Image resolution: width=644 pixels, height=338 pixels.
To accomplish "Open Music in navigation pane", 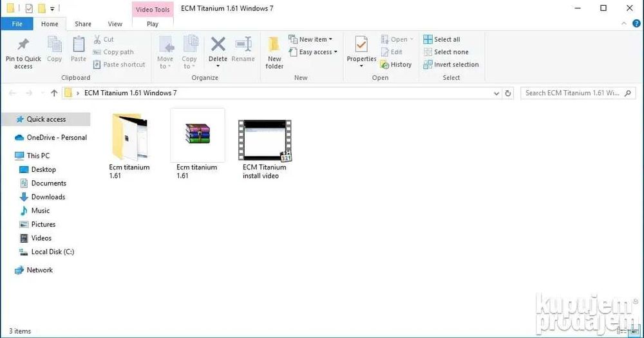I will [35, 211].
